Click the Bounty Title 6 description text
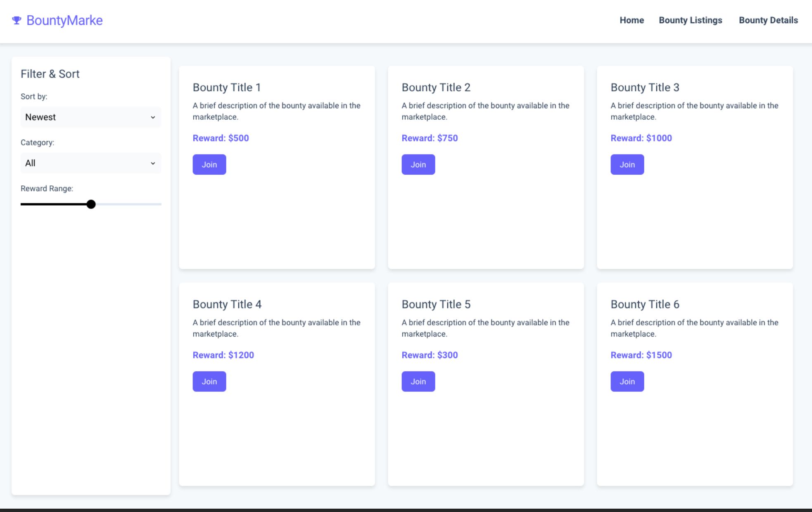812x512 pixels. [x=695, y=328]
